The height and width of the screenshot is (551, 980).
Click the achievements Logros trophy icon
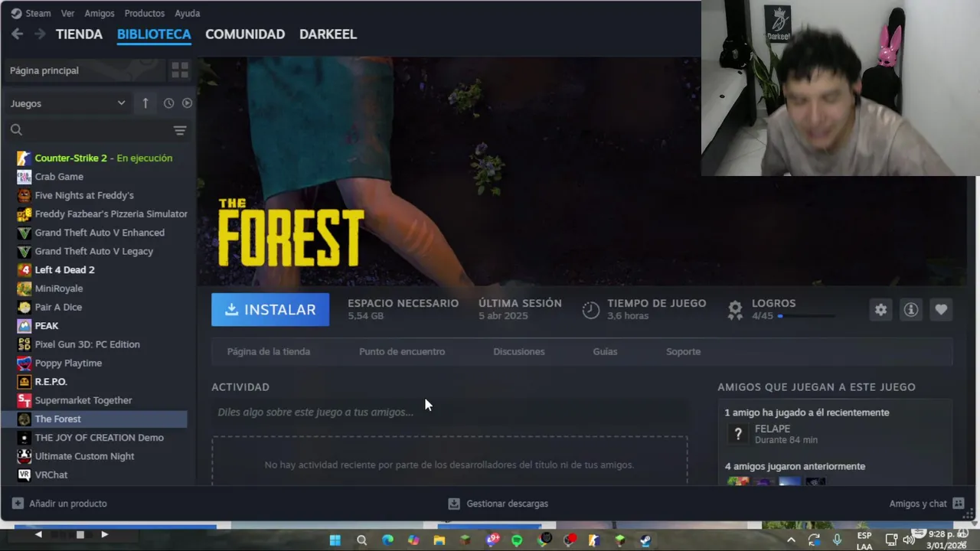click(735, 310)
